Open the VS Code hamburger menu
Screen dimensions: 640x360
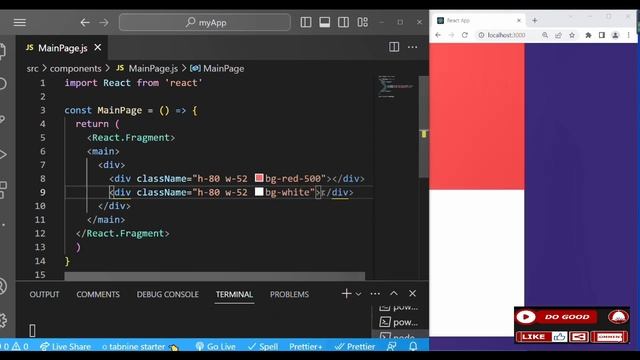[x=20, y=22]
